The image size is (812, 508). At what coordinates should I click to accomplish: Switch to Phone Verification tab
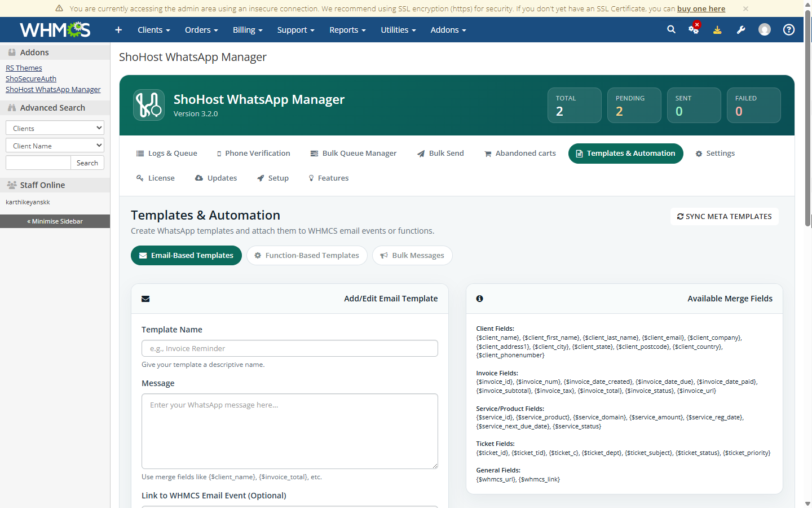click(x=253, y=154)
